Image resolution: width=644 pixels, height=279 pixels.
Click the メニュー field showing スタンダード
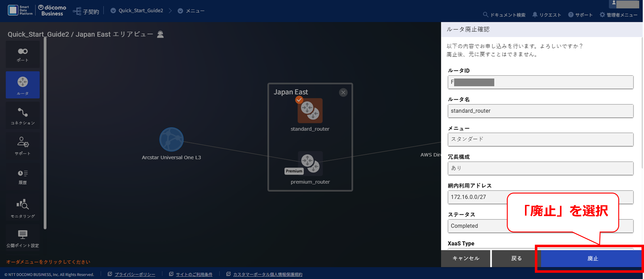[x=541, y=139]
